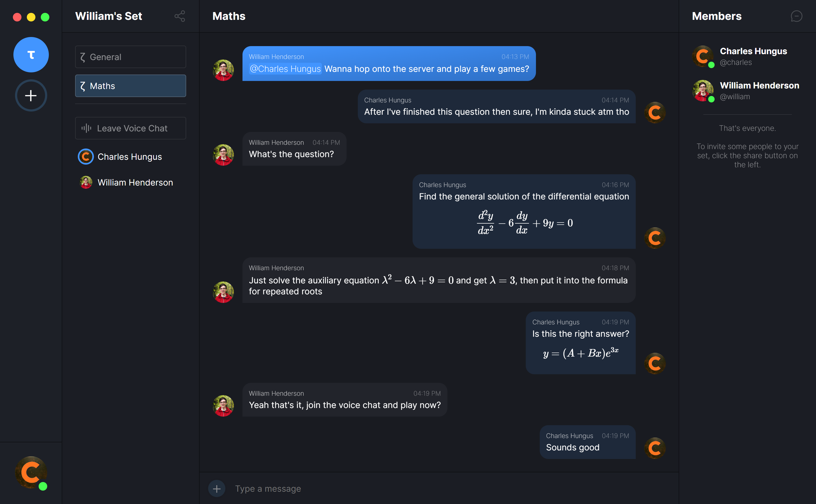Type in the message input field
The height and width of the screenshot is (504, 816).
(x=433, y=488)
